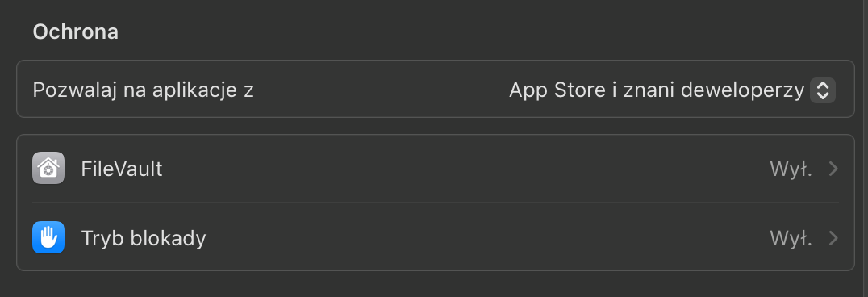The width and height of the screenshot is (868, 297).
Task: Click the 'App Store' text in the popup value
Action: (557, 90)
